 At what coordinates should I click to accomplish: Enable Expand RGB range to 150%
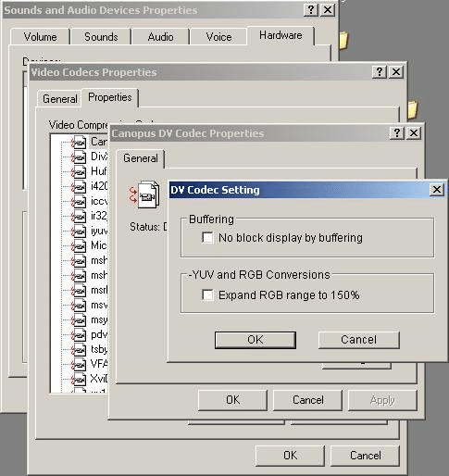(x=207, y=294)
